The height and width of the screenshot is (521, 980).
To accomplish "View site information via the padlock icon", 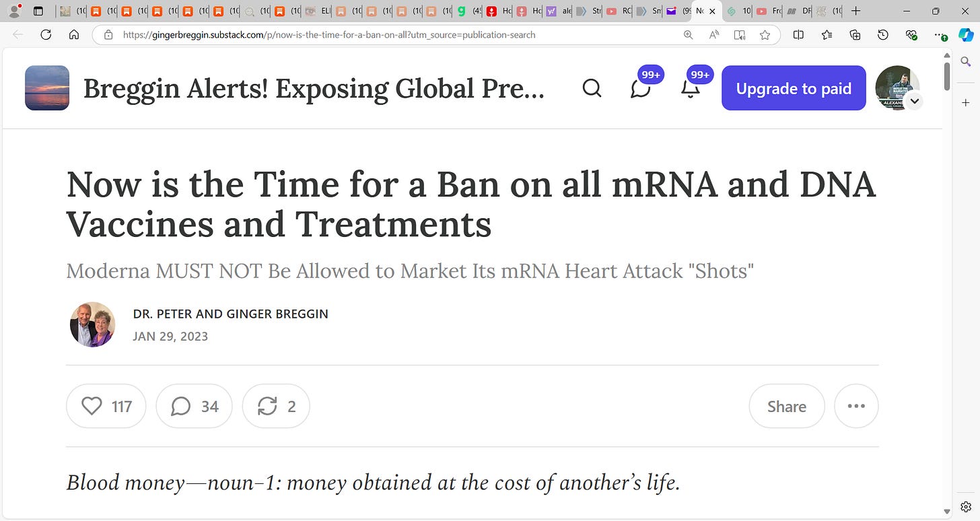I will click(108, 35).
